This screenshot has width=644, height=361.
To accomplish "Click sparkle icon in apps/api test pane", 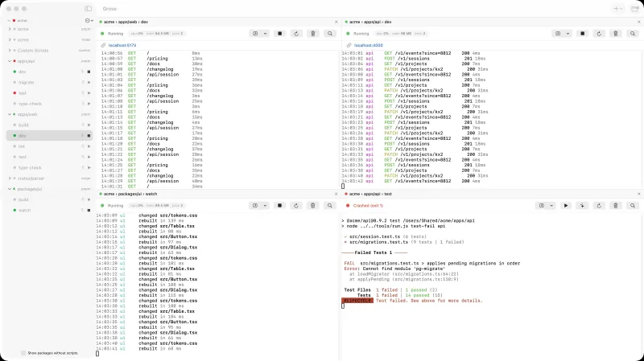I will coord(582,206).
